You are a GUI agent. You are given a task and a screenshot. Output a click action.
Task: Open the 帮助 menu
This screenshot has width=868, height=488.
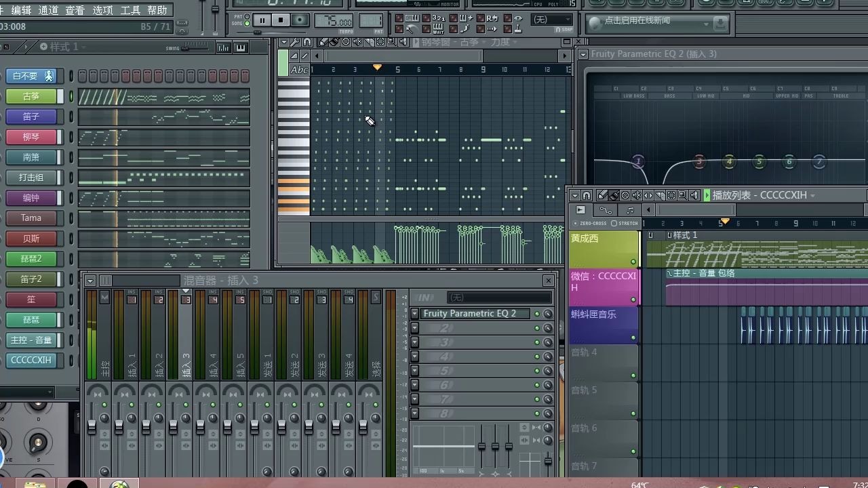pyautogui.click(x=157, y=10)
